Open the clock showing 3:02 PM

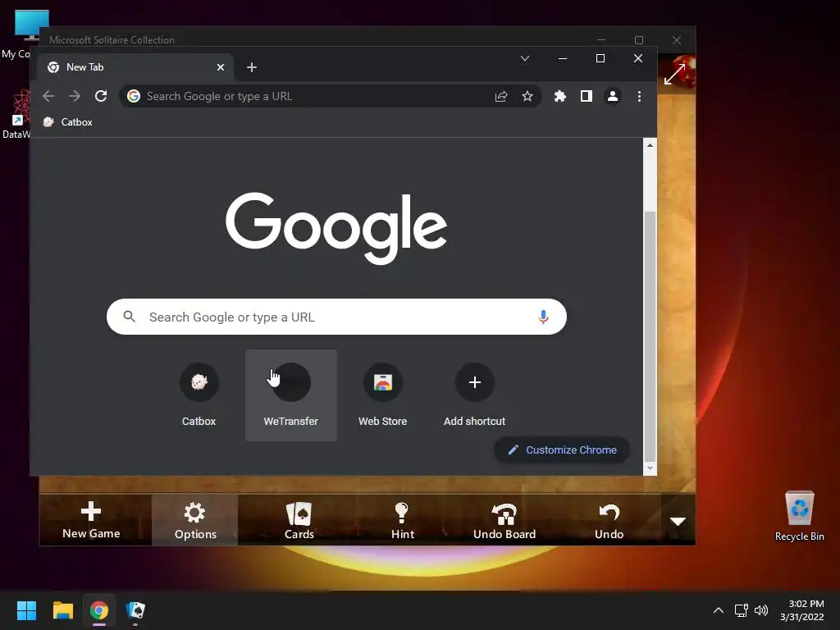coord(802,610)
